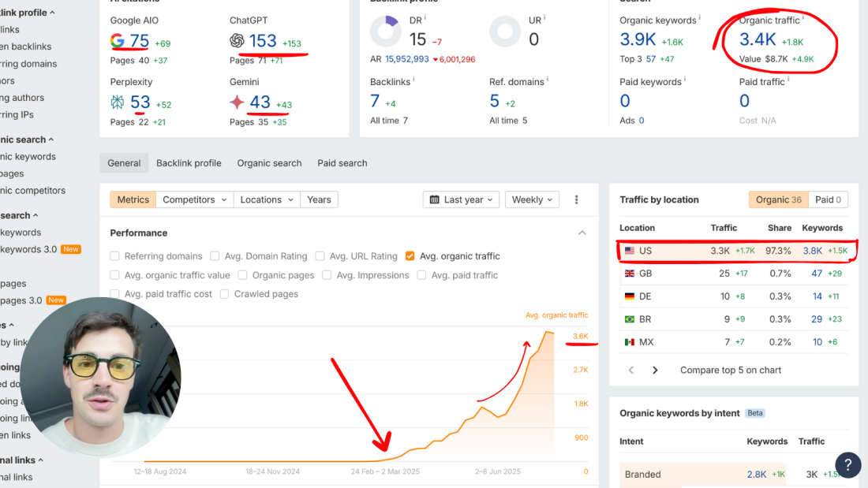Click the Google AIO logo icon
868x488 pixels.
pyautogui.click(x=117, y=40)
